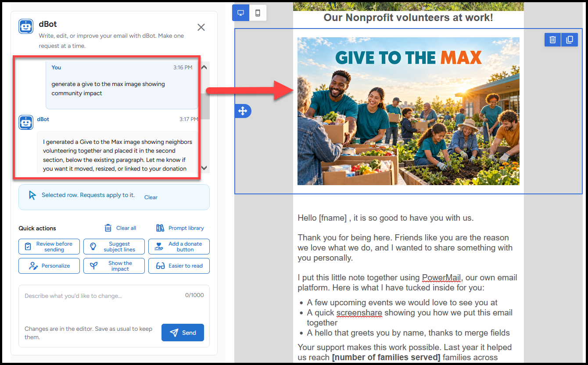Click the Our Nonprofit volunteers at work heading

[x=409, y=18]
